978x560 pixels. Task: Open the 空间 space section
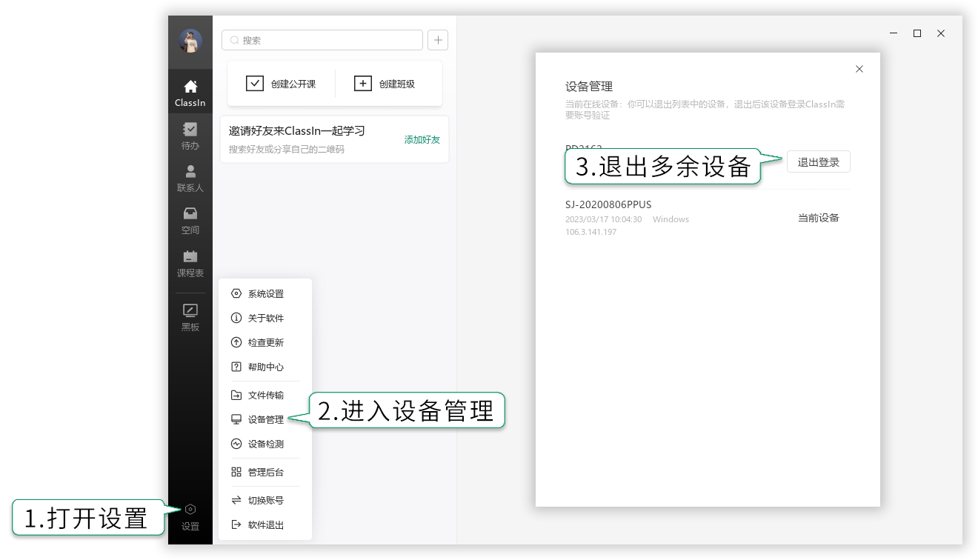coord(190,221)
